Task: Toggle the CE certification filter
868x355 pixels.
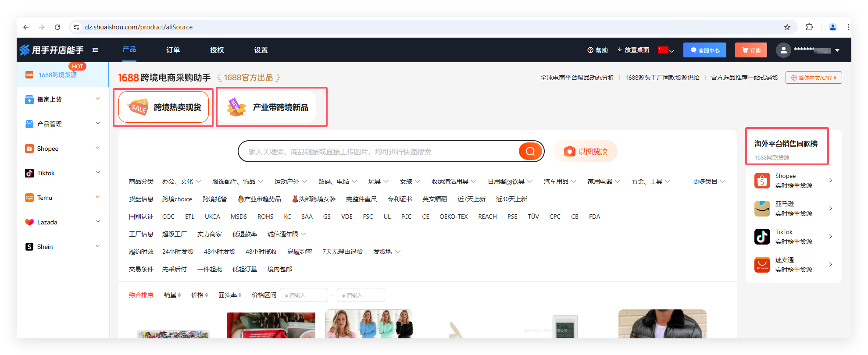Action: click(x=425, y=217)
